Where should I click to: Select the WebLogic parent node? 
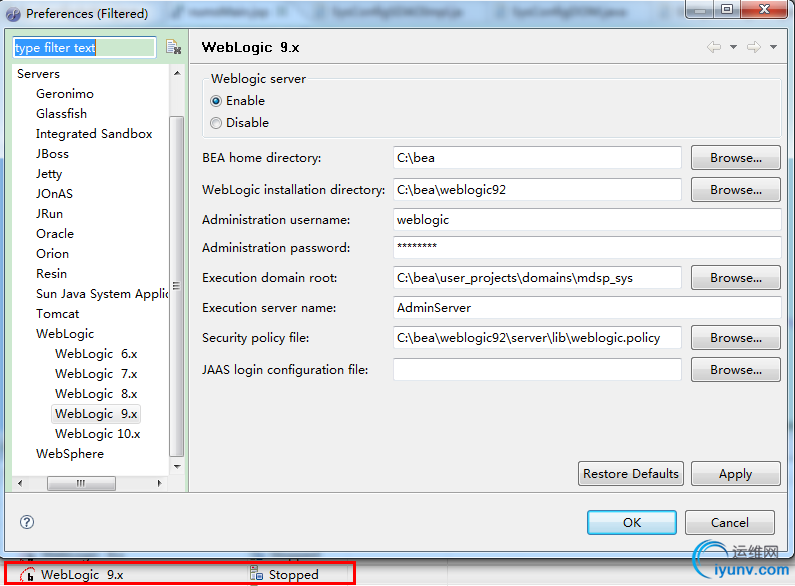point(65,334)
